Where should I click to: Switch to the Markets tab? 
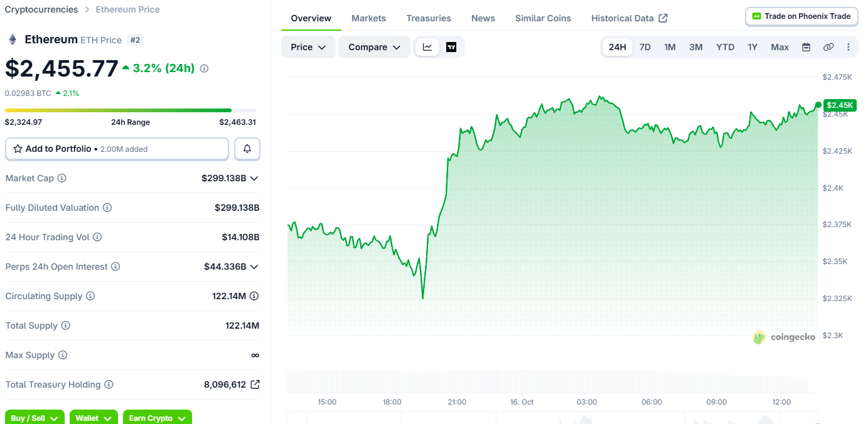click(x=369, y=18)
